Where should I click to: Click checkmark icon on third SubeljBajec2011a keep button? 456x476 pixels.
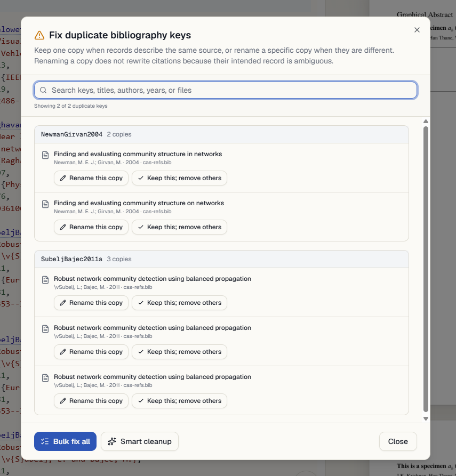tap(141, 401)
